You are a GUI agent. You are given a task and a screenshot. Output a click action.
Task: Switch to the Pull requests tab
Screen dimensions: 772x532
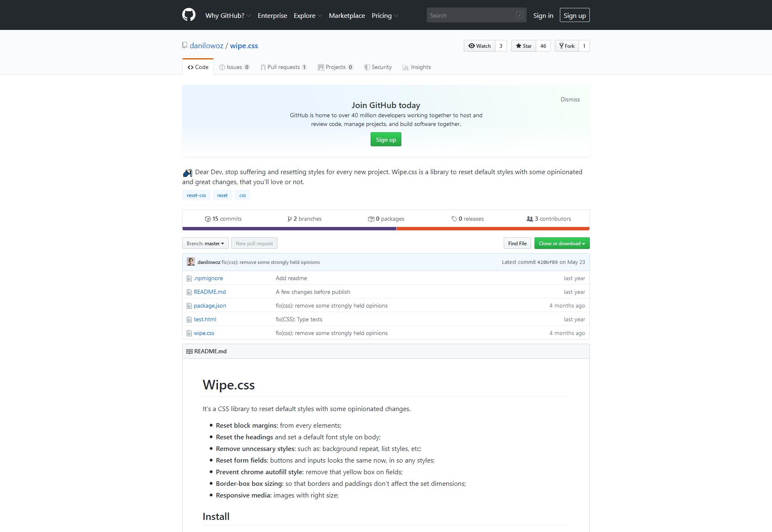[284, 67]
